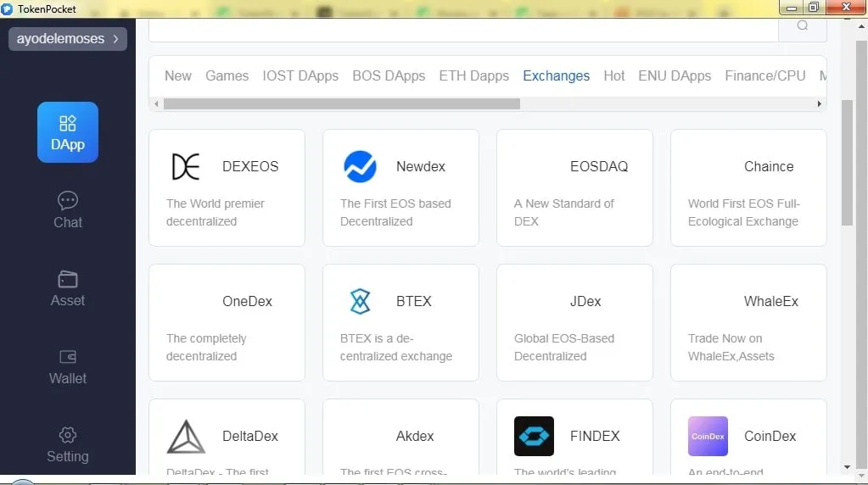Click the BTEX logo icon

(360, 301)
